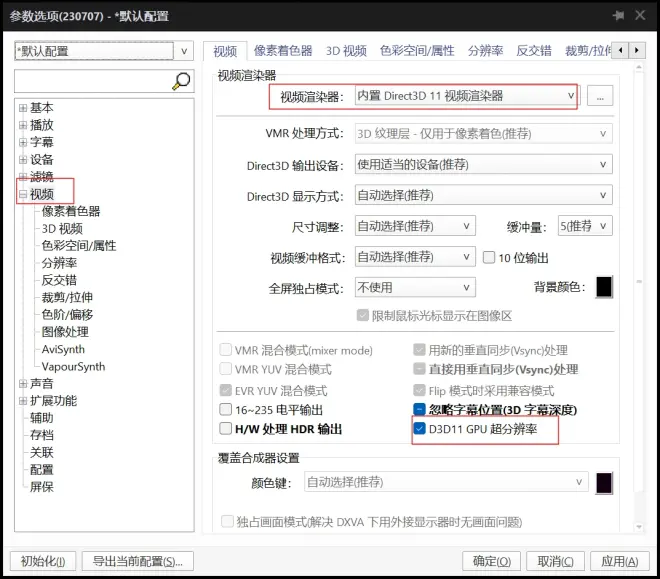
Task: Click the magnifier search icon
Action: tap(181, 81)
